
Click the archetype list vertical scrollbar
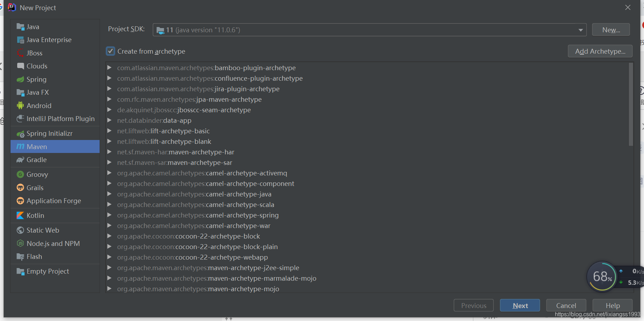[x=631, y=105]
